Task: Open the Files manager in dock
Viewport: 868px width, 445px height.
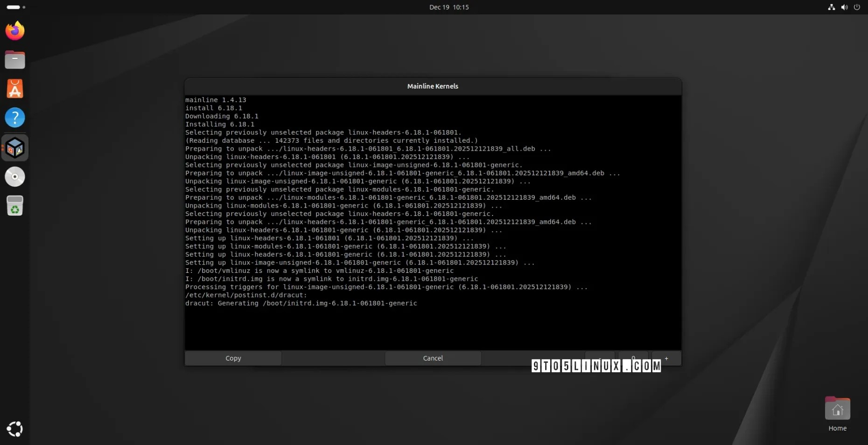Action: click(x=15, y=60)
